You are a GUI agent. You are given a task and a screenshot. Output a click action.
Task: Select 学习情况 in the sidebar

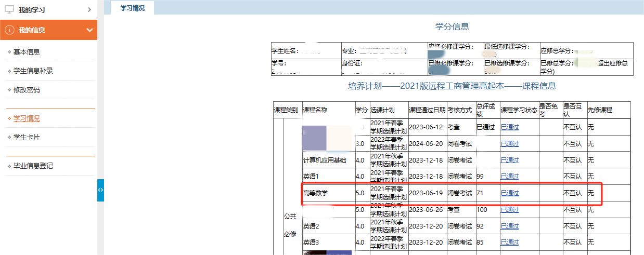(x=27, y=118)
